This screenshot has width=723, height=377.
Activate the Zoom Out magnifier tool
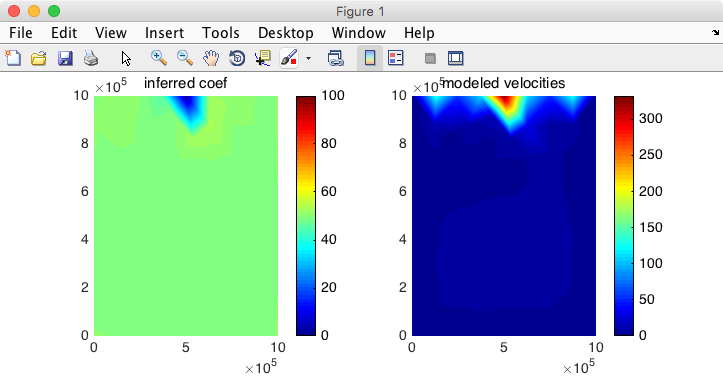[185, 58]
